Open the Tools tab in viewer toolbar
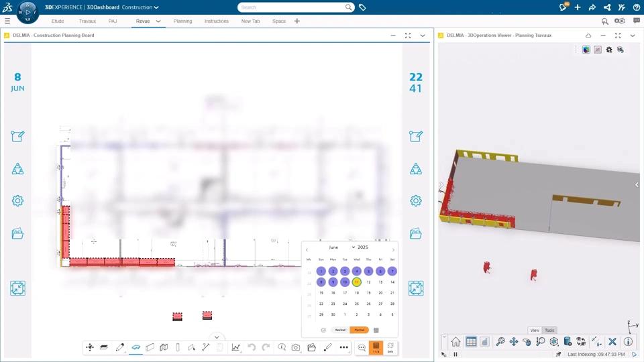This screenshot has width=644, height=362. coord(549,330)
